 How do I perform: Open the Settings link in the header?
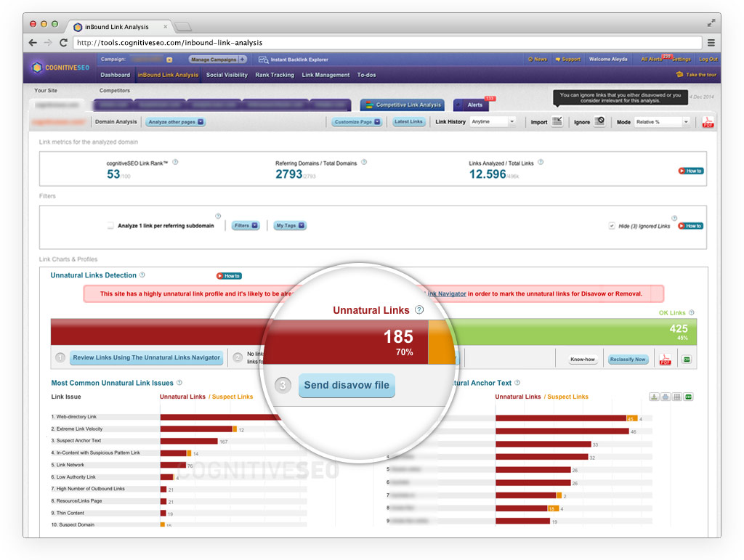tap(682, 60)
